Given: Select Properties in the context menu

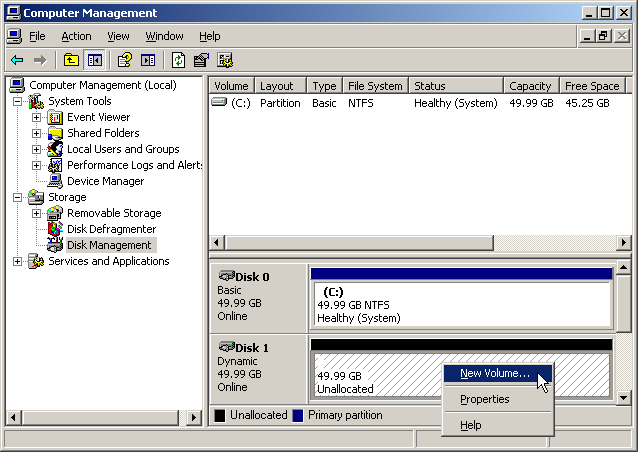Looking at the screenshot, I should tap(485, 399).
